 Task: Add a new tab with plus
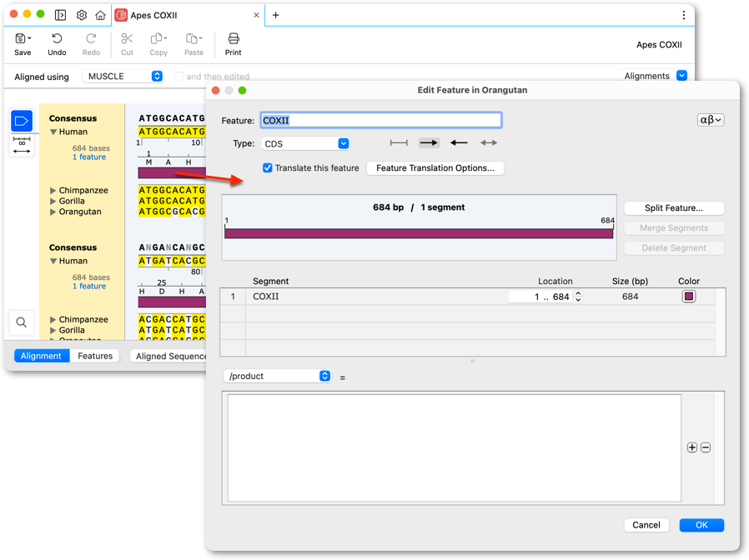[x=275, y=15]
